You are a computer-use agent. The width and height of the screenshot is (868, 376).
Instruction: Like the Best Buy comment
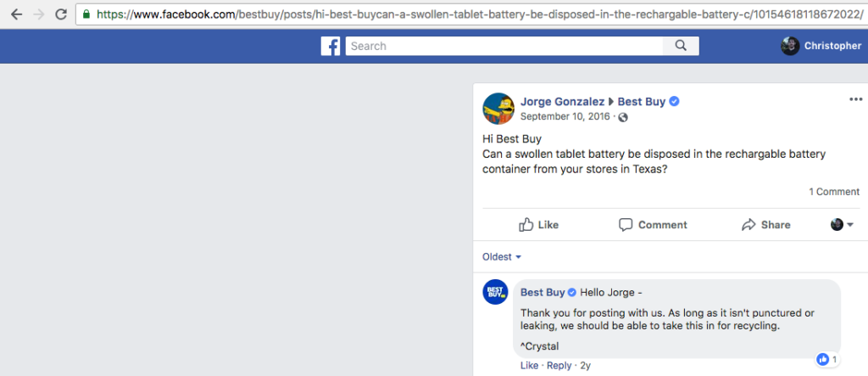point(529,366)
